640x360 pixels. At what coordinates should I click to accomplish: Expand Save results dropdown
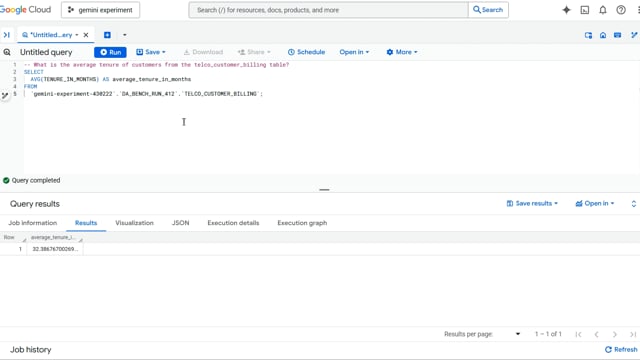point(532,203)
